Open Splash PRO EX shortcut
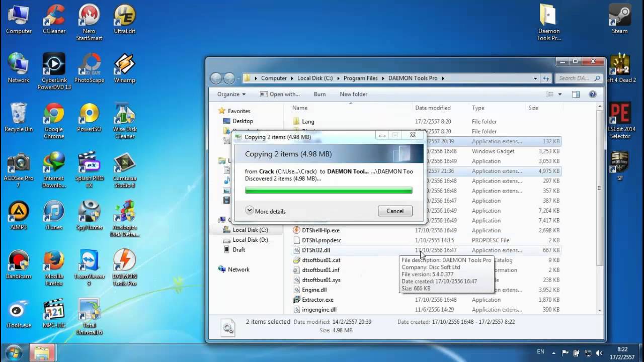The height and width of the screenshot is (362, 644). click(x=89, y=170)
